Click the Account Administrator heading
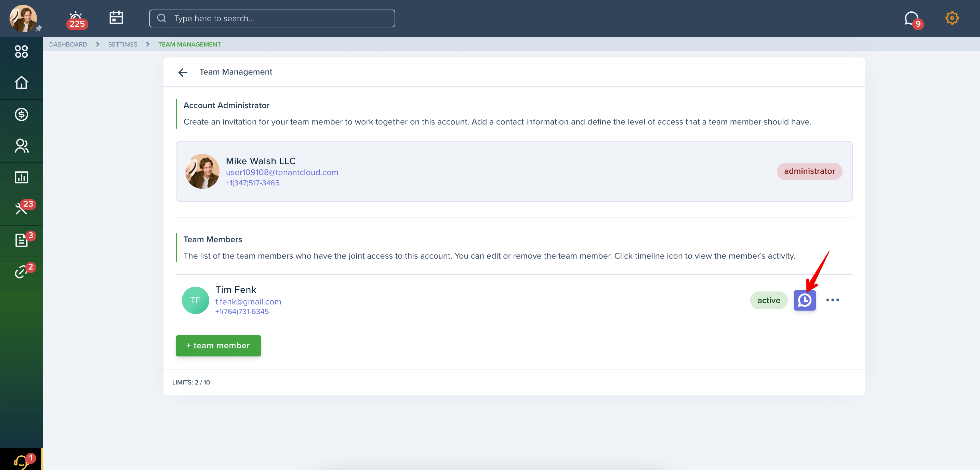The height and width of the screenshot is (470, 980). pos(226,105)
